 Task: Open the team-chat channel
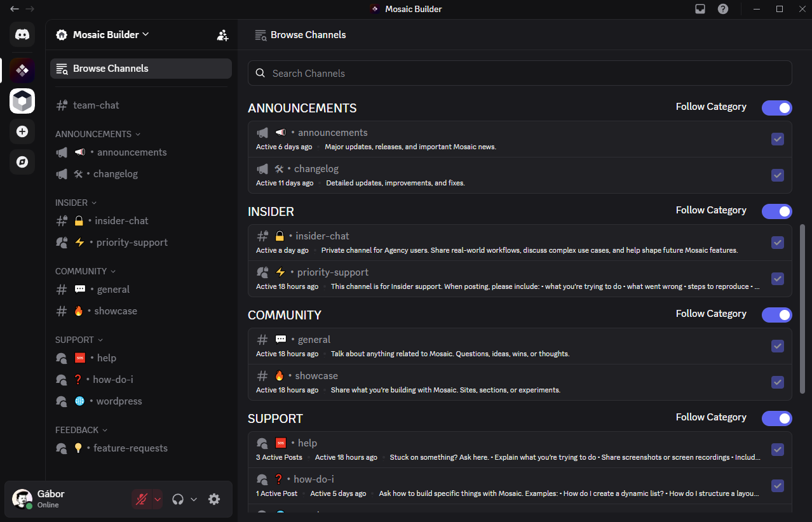[x=96, y=105]
